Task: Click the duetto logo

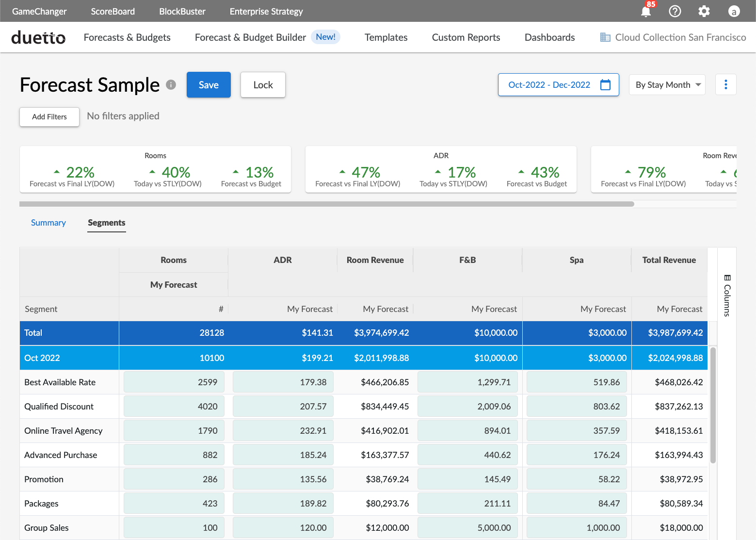Action: point(38,37)
